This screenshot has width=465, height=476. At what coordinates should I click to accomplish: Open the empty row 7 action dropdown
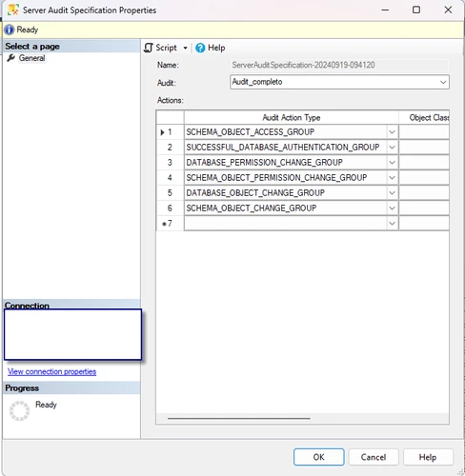[393, 224]
